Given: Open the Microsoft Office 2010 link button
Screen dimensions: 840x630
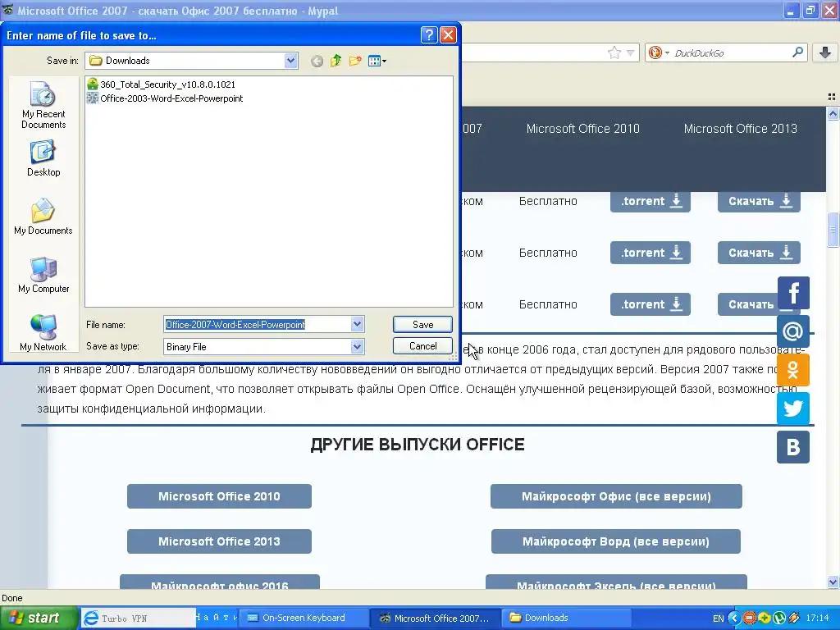Looking at the screenshot, I should pos(219,496).
